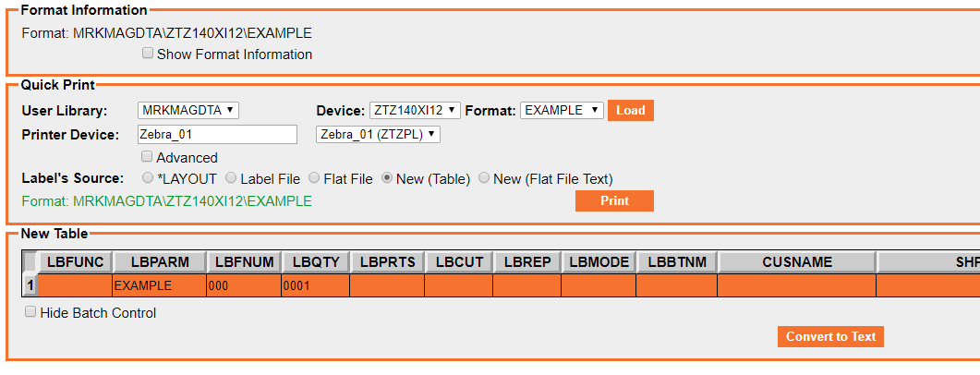Click the orange Load button

631,111
